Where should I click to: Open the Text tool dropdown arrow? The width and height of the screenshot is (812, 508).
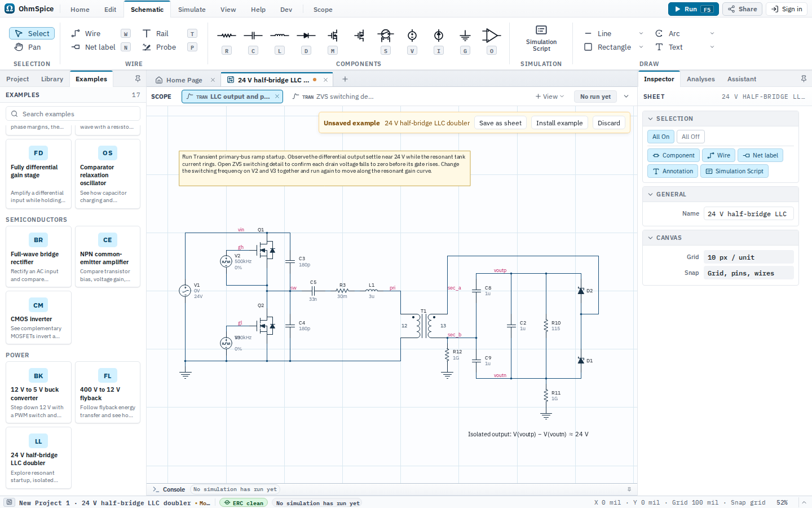coord(712,47)
